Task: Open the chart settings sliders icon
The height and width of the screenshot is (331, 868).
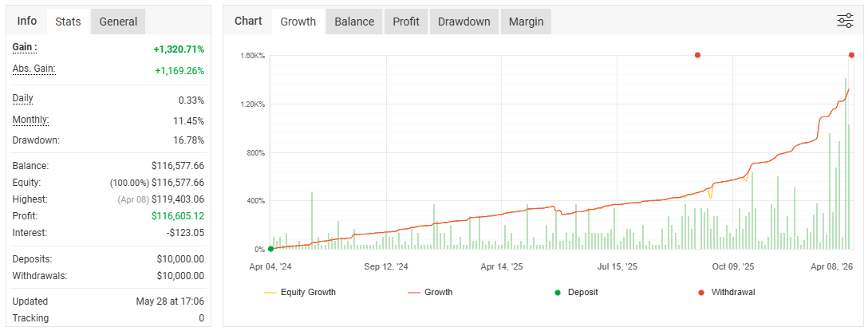Action: (845, 21)
